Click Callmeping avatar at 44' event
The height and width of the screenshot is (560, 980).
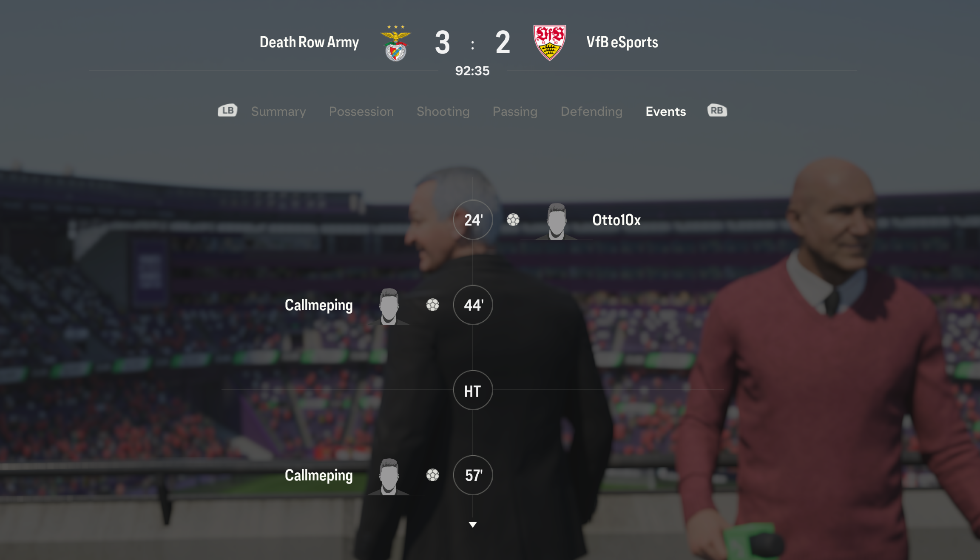coord(389,306)
